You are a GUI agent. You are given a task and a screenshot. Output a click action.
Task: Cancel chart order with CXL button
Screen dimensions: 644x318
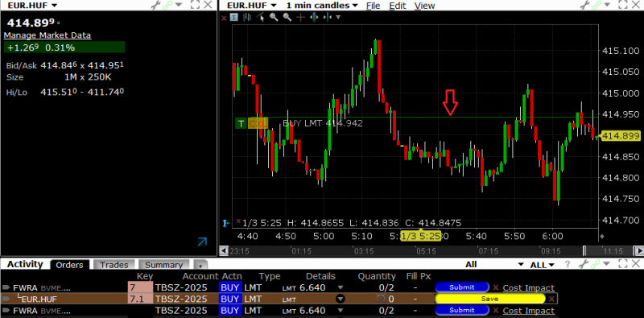pos(258,123)
